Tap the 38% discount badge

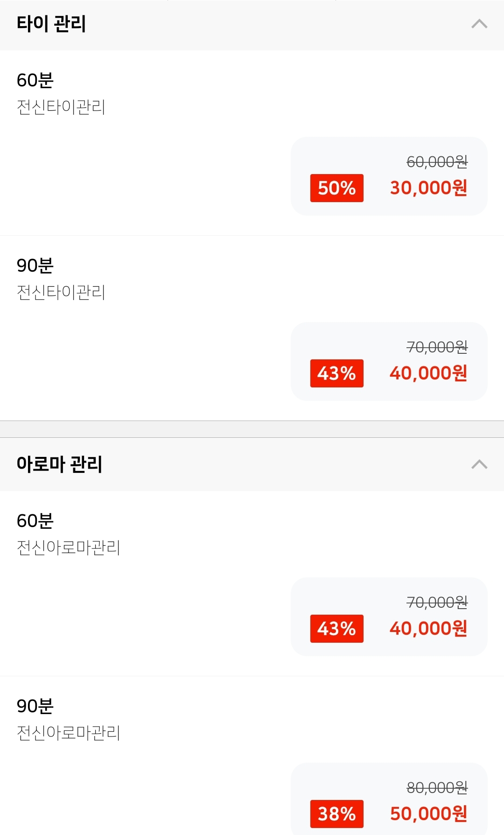click(336, 814)
